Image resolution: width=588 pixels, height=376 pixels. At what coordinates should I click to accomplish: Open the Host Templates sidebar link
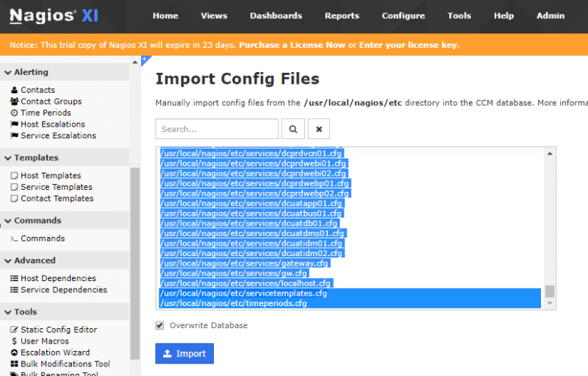(x=51, y=176)
